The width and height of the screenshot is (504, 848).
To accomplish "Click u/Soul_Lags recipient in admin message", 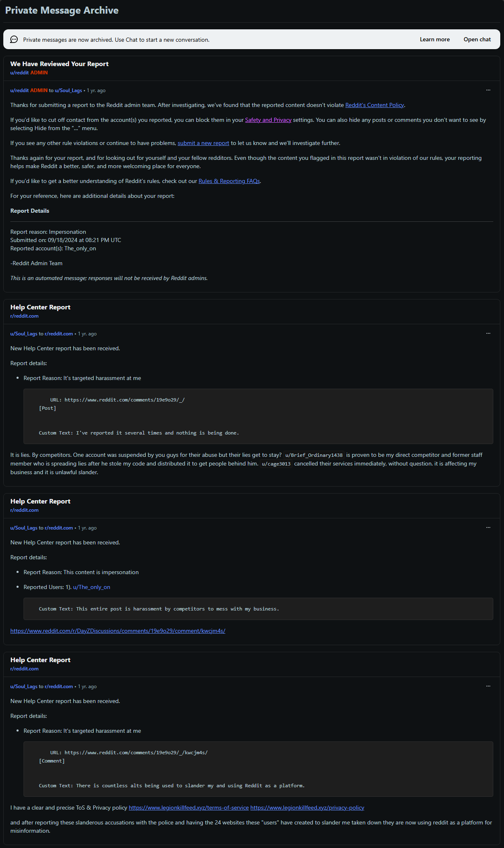I will click(69, 90).
